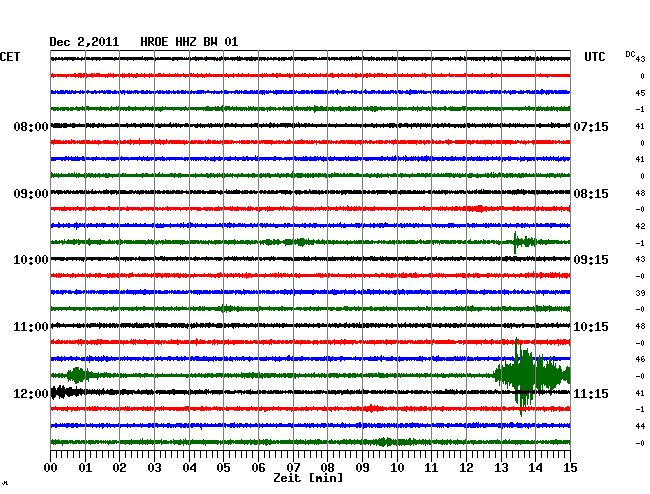Click the black burst at the 12:00 trace start
Viewport: 650px width, 494px height.
point(67,392)
